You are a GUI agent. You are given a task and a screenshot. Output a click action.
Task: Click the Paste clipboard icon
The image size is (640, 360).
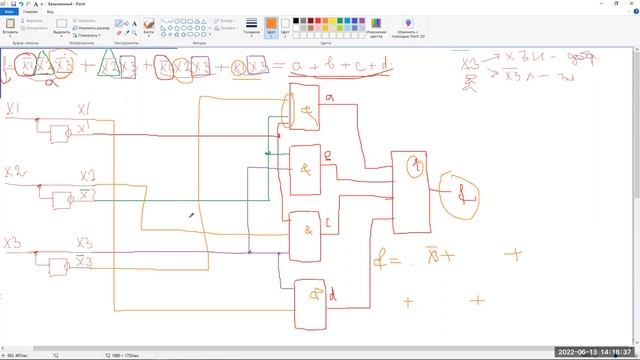pos(10,24)
